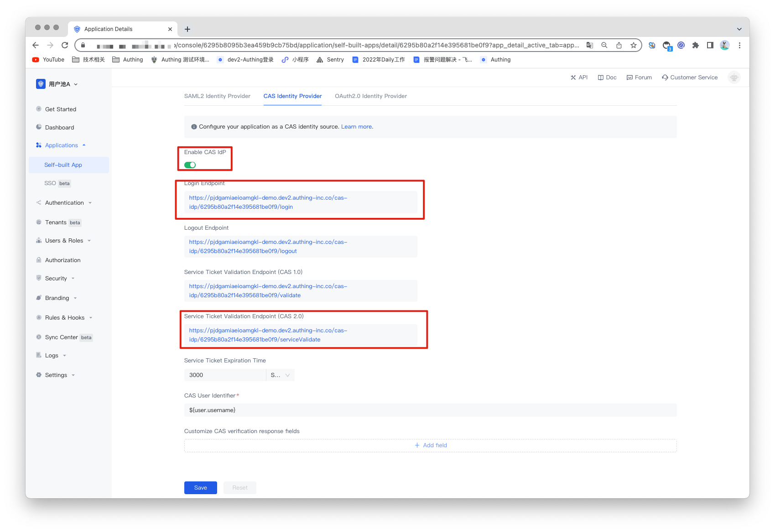This screenshot has width=775, height=532.
Task: Open Customer Service via the headset icon
Action: [689, 77]
